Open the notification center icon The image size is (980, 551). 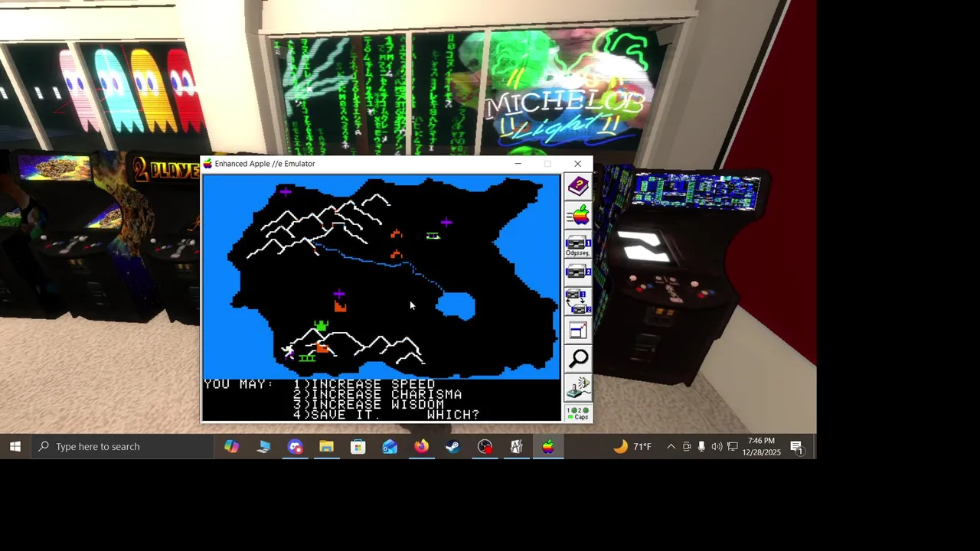tap(797, 446)
